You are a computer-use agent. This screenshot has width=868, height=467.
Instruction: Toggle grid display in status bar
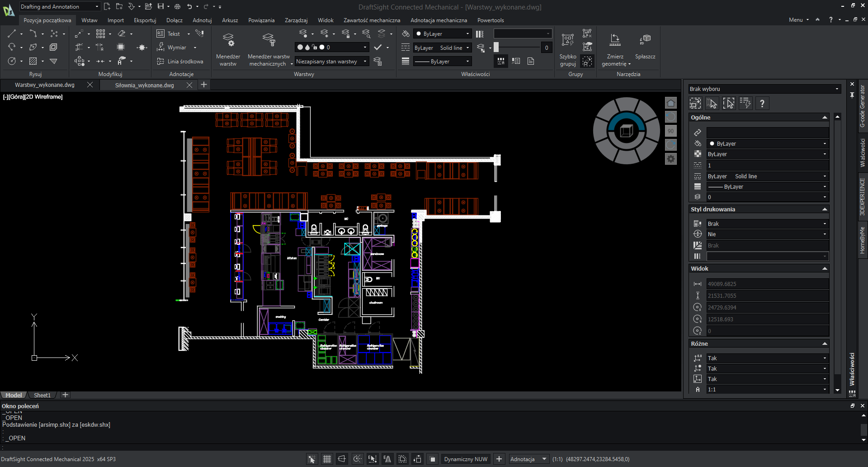(327, 459)
